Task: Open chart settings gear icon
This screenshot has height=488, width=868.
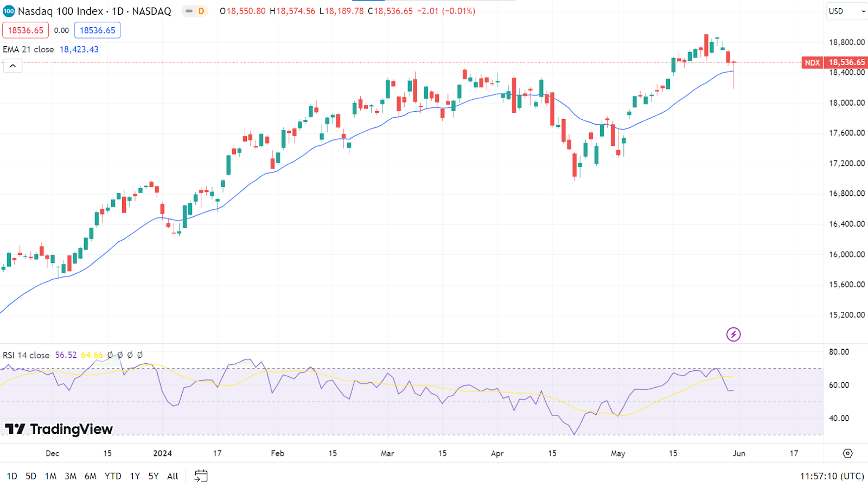Action: (848, 453)
